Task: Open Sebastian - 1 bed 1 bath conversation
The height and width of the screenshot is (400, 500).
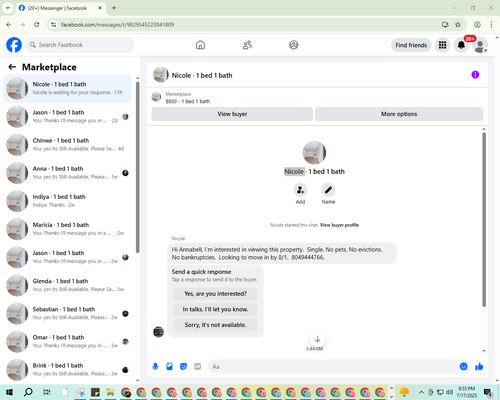Action: click(x=67, y=313)
